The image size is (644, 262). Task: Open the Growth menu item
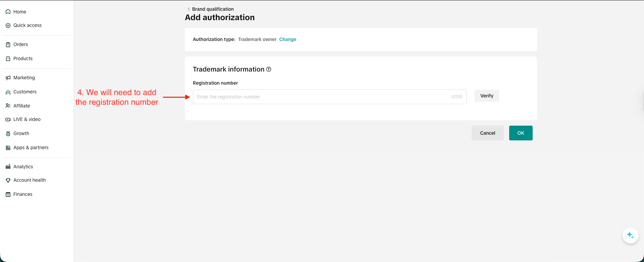point(21,133)
